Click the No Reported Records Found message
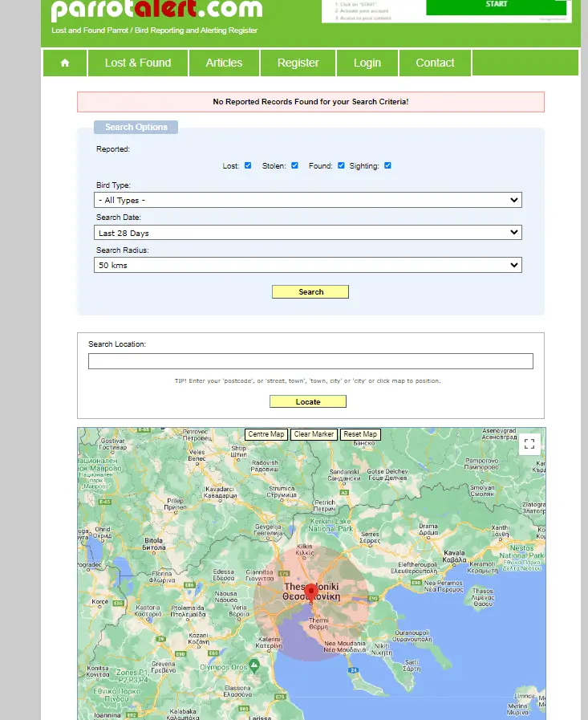Viewport: 588px width, 720px height. [310, 102]
